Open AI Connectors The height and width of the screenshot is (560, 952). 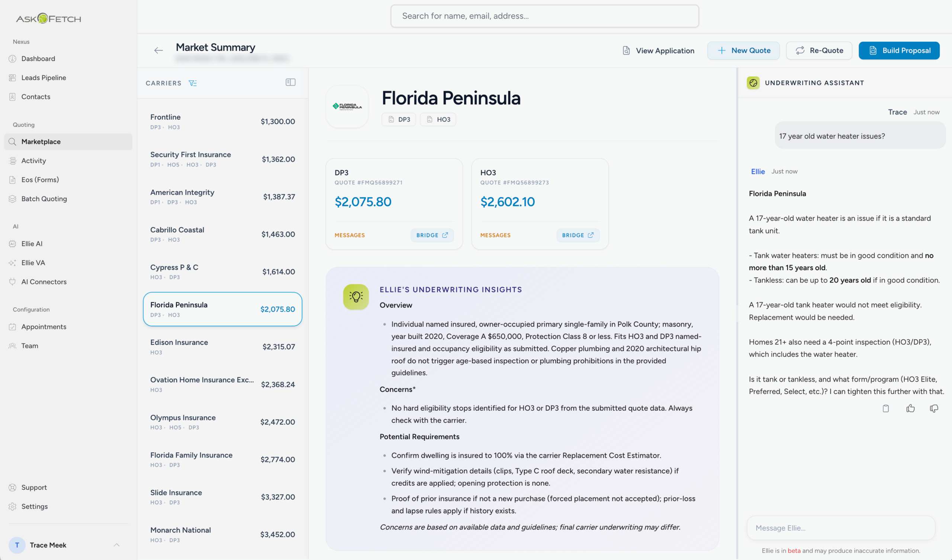click(68, 282)
